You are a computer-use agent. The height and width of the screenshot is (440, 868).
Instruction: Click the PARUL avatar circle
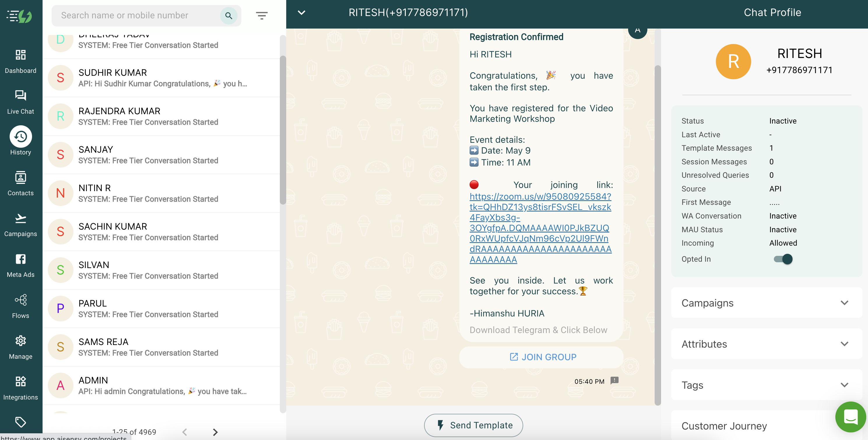tap(60, 309)
